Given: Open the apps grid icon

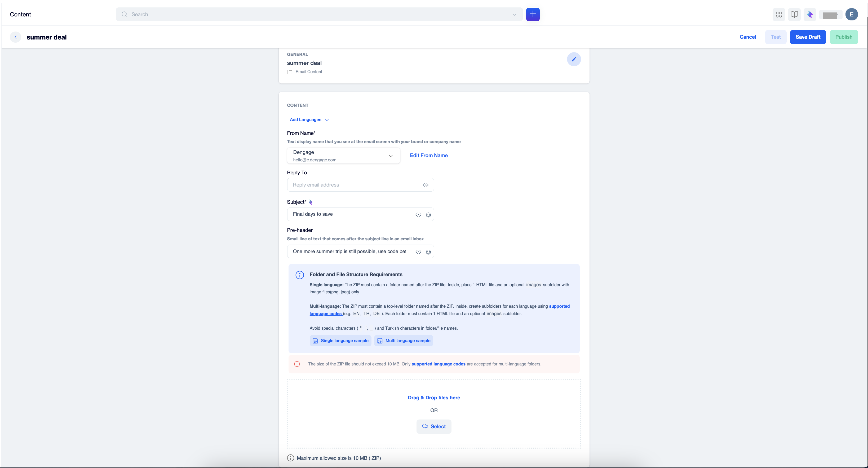Looking at the screenshot, I should coord(779,15).
